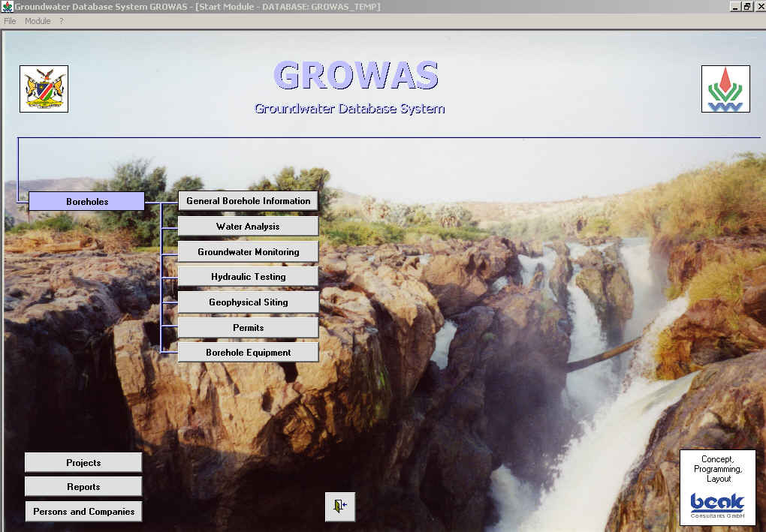Open the File menu
The height and width of the screenshot is (532, 766).
(x=10, y=21)
